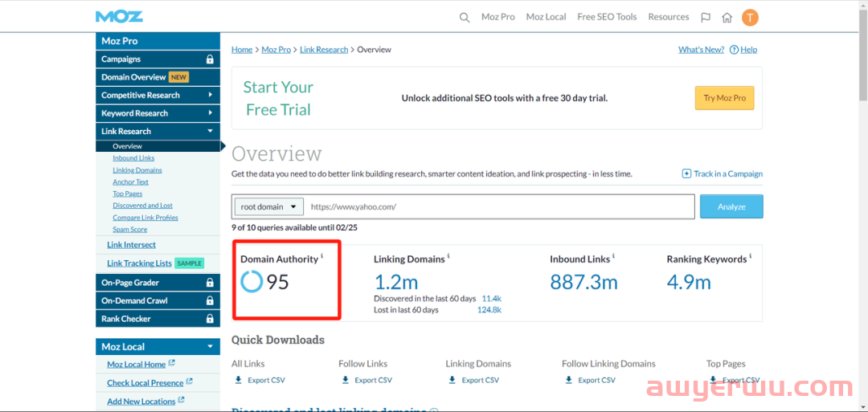The width and height of the screenshot is (868, 412).
Task: Collapse the Link Research section
Action: pos(158,131)
